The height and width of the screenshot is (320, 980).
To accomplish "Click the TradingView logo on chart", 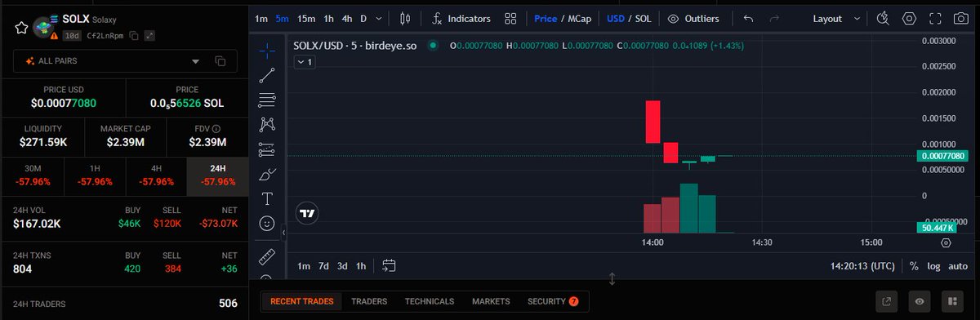I will [308, 212].
